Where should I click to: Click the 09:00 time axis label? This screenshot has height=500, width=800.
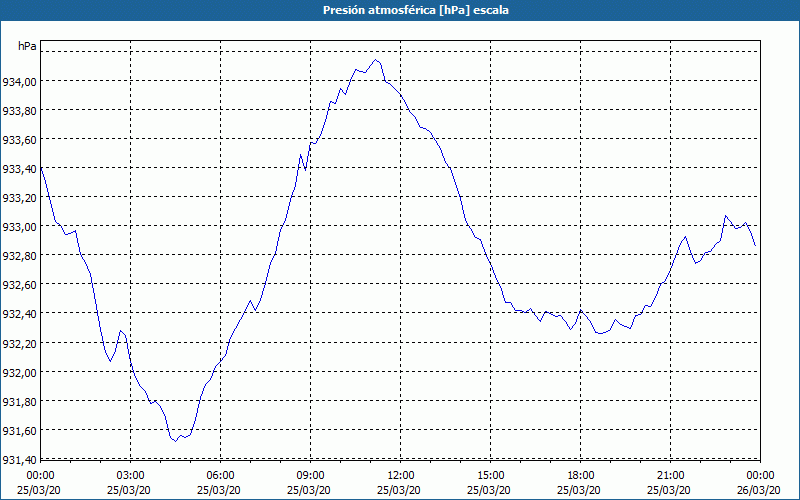pyautogui.click(x=310, y=476)
